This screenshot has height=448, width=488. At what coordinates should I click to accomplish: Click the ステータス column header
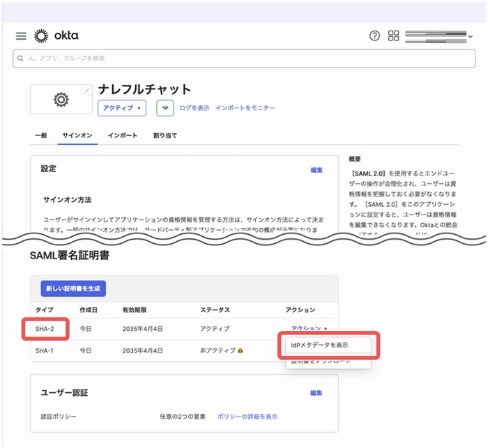[x=215, y=310]
